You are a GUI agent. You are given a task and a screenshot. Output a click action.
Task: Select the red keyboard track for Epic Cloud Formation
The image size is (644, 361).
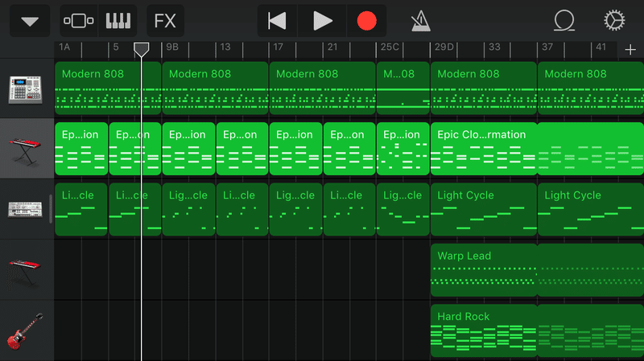pos(26,150)
